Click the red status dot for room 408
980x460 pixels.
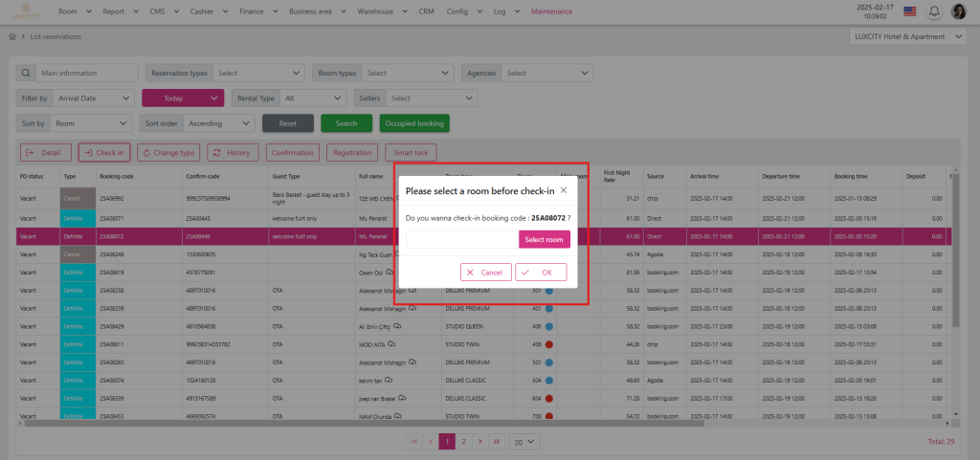pos(549,342)
